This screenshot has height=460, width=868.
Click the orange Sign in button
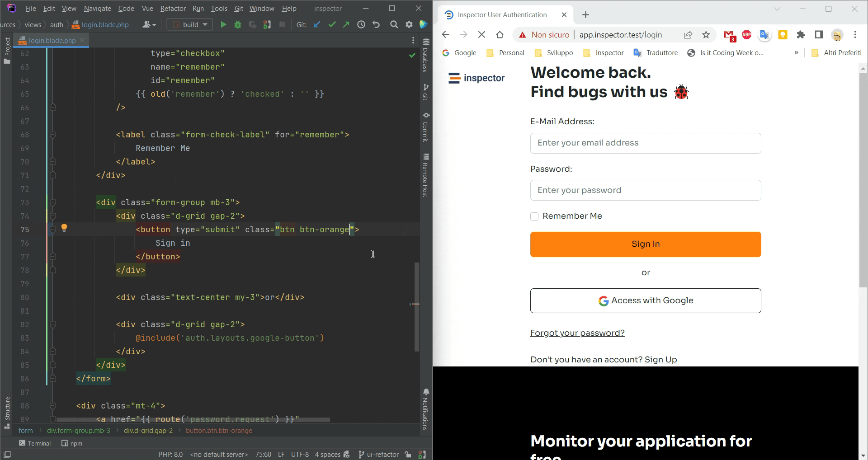pyautogui.click(x=646, y=244)
